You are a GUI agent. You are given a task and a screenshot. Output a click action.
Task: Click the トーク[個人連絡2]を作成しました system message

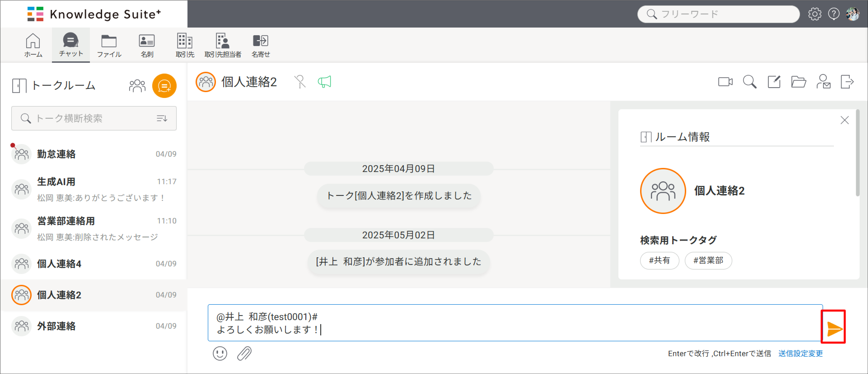coord(399,196)
